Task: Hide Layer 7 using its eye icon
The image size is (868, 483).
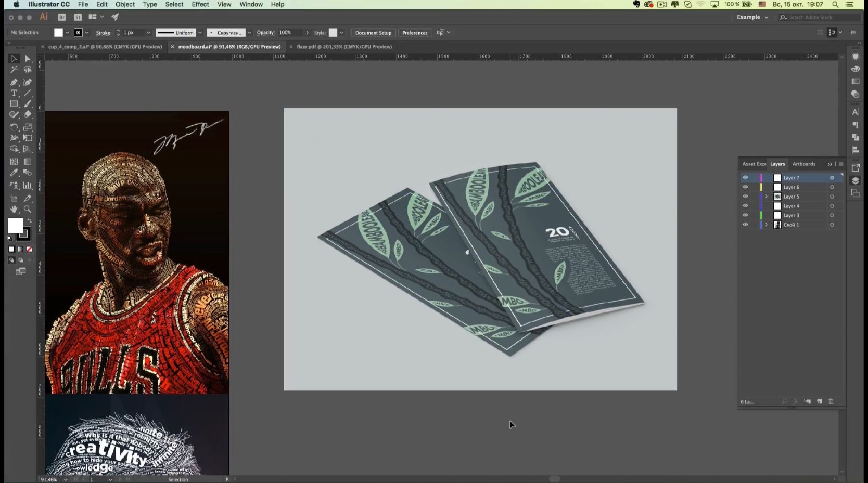Action: 745,178
